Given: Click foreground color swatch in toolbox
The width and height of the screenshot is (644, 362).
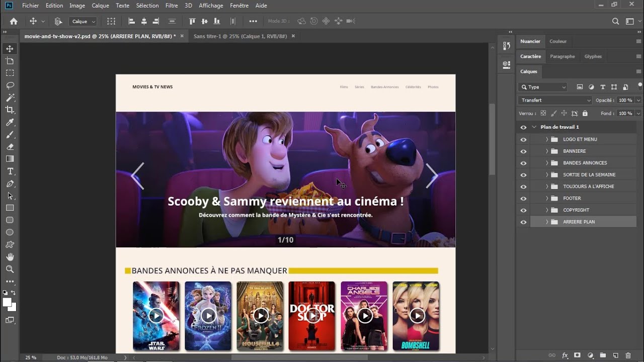Looking at the screenshot, I should coord(7,302).
